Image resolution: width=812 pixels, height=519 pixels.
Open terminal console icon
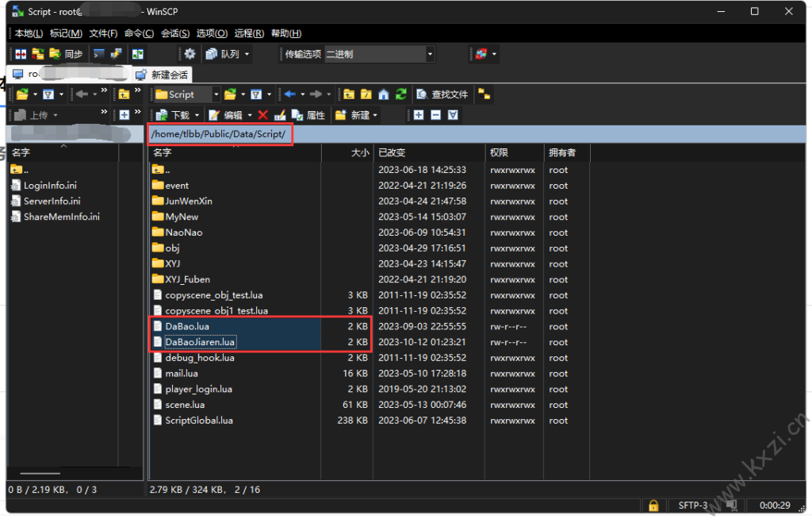point(99,54)
